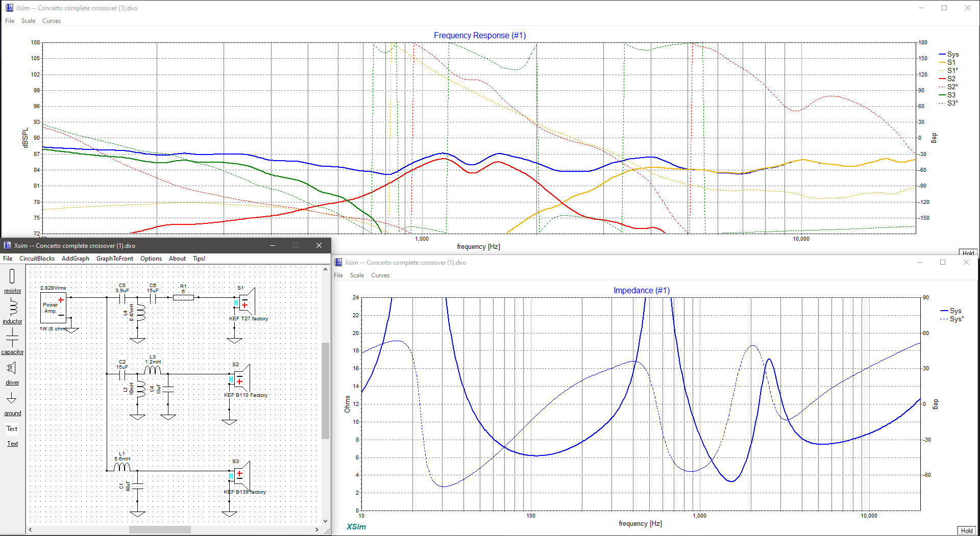
Task: Click 'KEF B139 factory' driver label
Action: coord(245,492)
